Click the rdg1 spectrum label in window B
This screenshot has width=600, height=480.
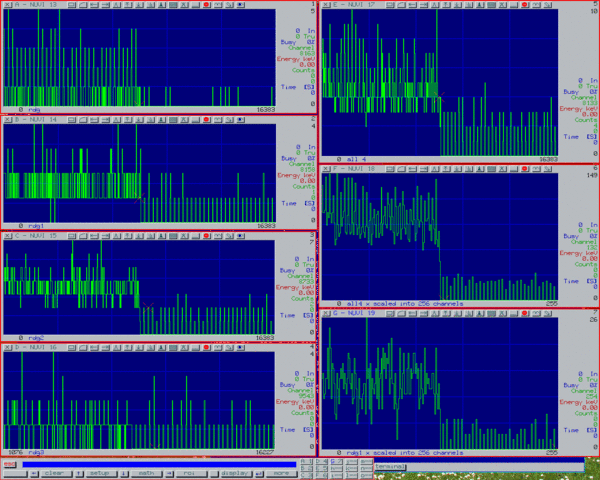point(36,225)
